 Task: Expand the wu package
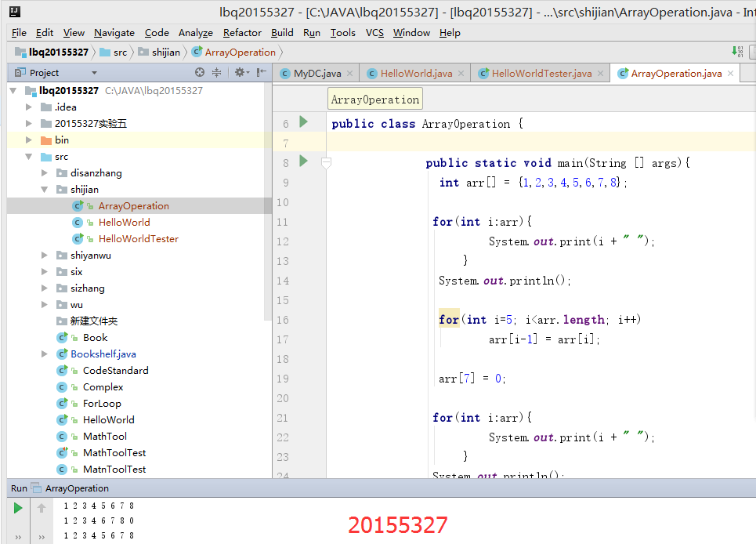coord(45,305)
